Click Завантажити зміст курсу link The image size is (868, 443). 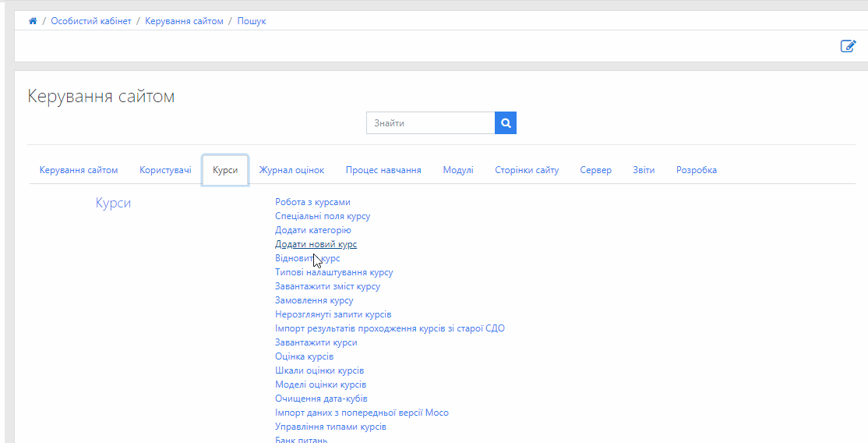[x=328, y=287]
